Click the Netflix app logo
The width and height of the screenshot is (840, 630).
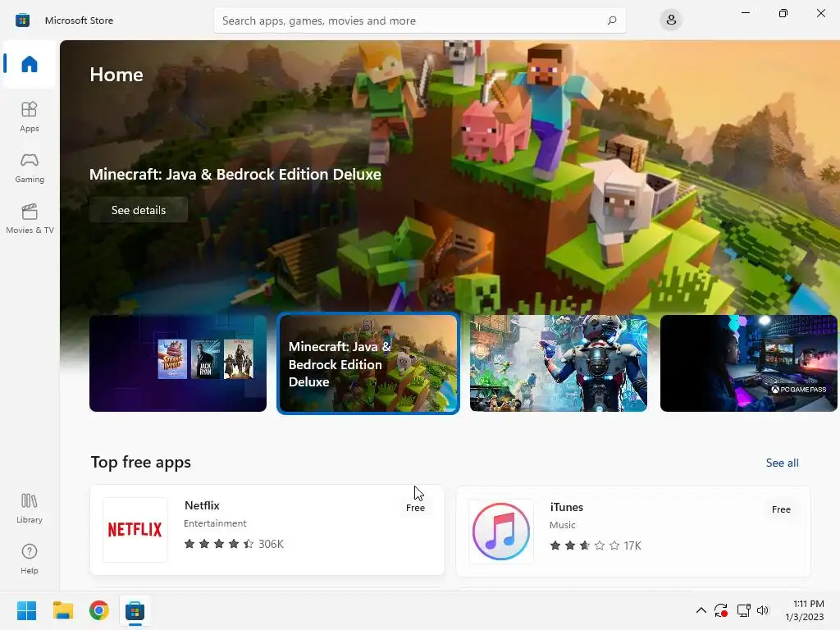pyautogui.click(x=135, y=530)
